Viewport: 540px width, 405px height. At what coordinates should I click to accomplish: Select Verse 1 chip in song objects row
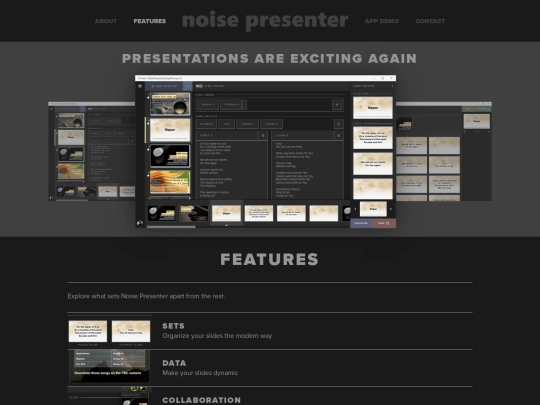[247, 124]
